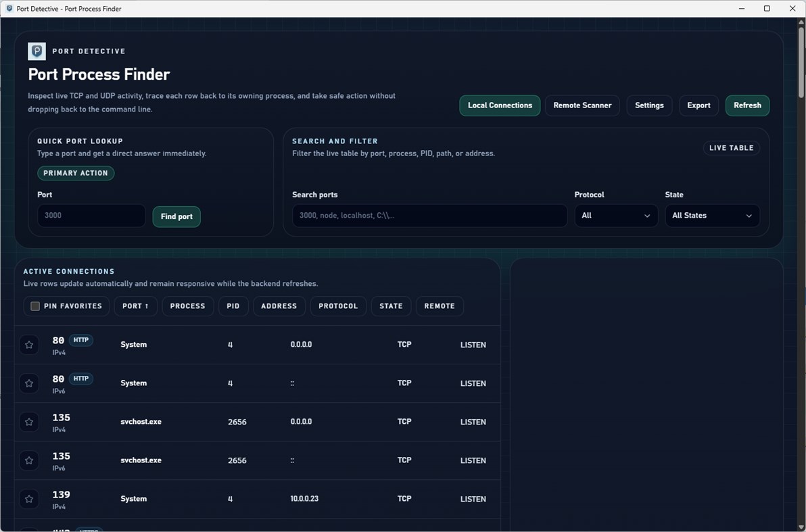Switch to Remote Scanner tab

click(x=582, y=105)
